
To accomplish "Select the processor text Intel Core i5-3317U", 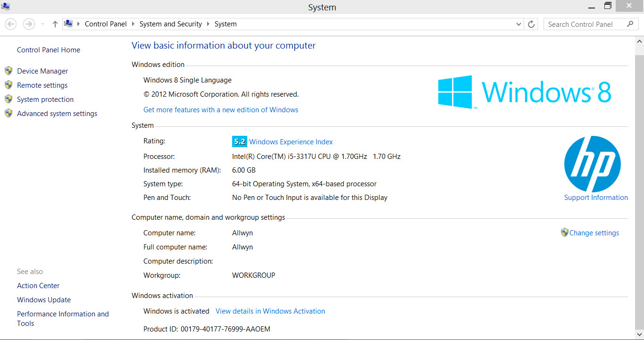I will click(x=316, y=157).
